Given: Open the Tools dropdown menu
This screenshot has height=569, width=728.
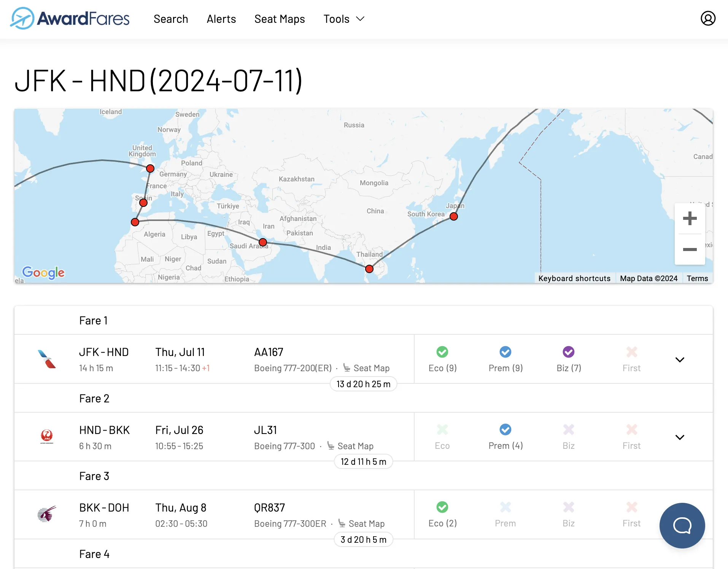Looking at the screenshot, I should tap(344, 19).
